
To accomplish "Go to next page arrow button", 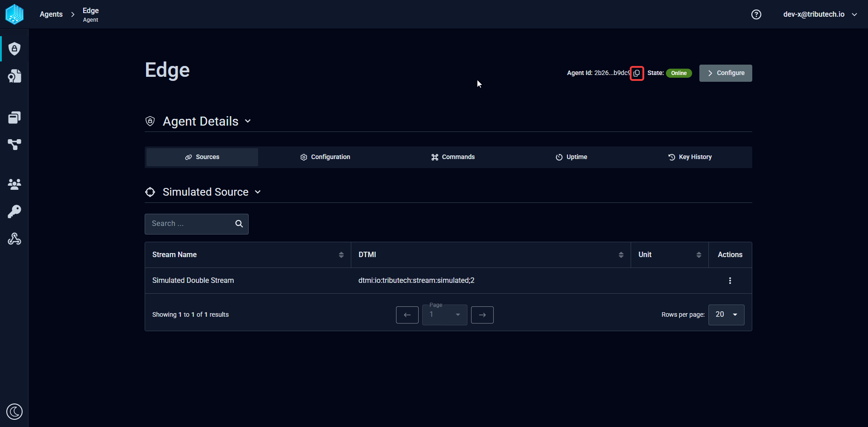I will coord(482,315).
